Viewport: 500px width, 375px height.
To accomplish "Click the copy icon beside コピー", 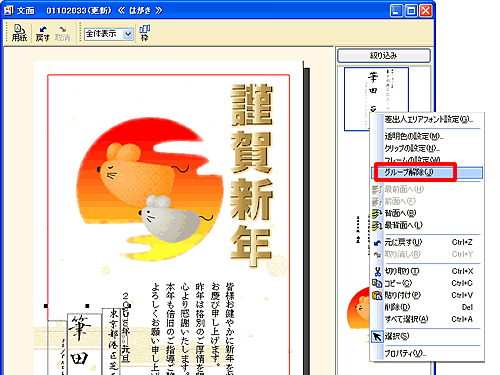I will [x=377, y=283].
